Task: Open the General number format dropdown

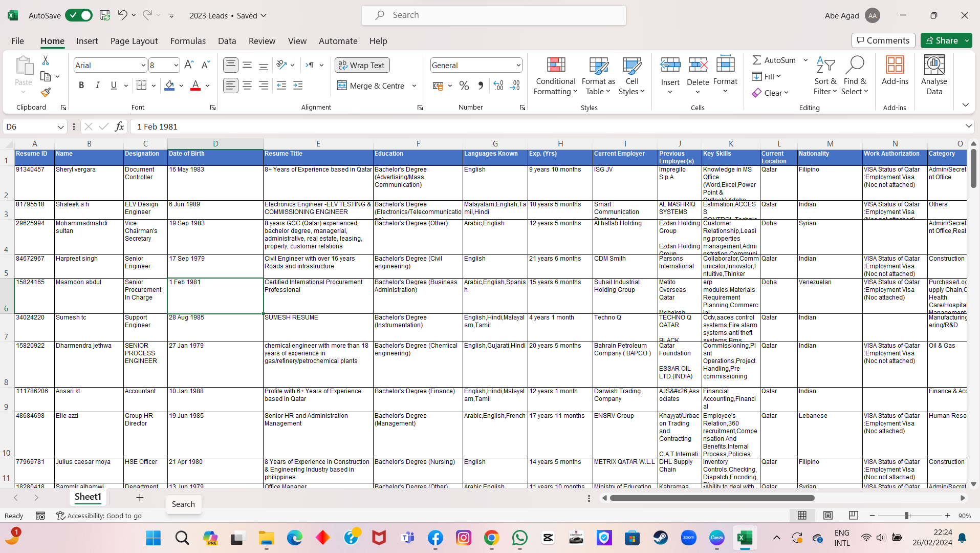Action: point(518,65)
